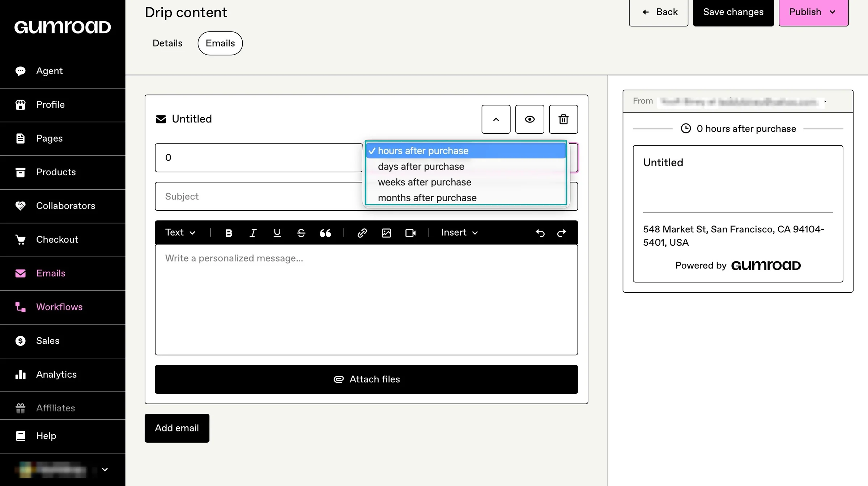
Task: Open Collaborators in the sidebar
Action: point(63,206)
